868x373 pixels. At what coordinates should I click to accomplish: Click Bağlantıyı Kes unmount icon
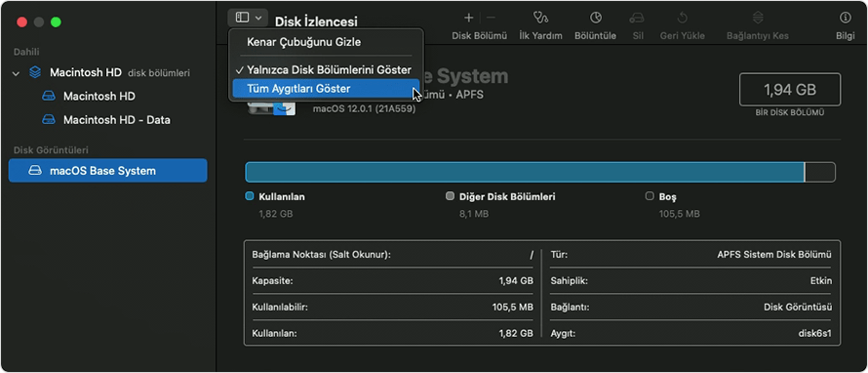click(x=757, y=19)
